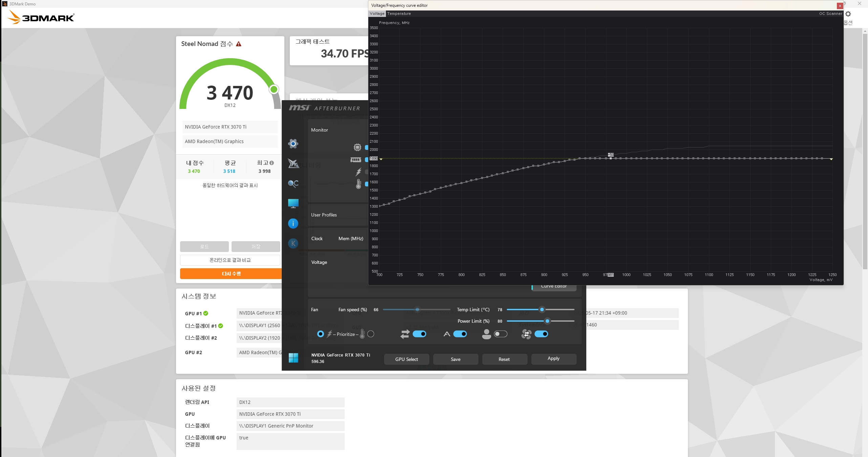This screenshot has width=868, height=457.
Task: Toggle the fan sync arrows switch
Action: (x=419, y=334)
